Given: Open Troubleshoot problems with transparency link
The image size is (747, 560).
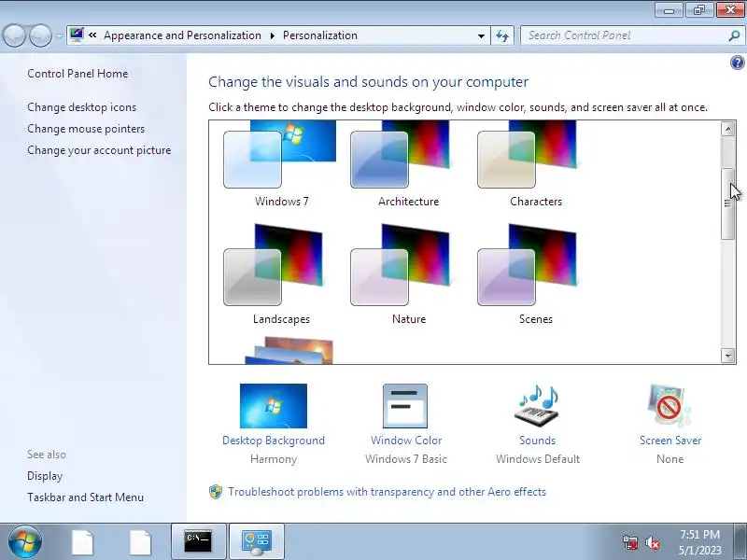Looking at the screenshot, I should pyautogui.click(x=387, y=492).
